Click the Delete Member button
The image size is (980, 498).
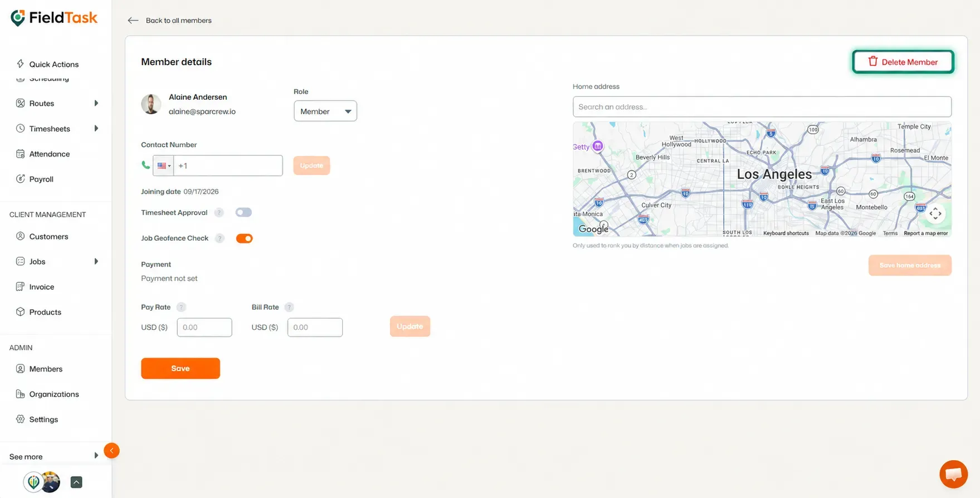(x=903, y=62)
